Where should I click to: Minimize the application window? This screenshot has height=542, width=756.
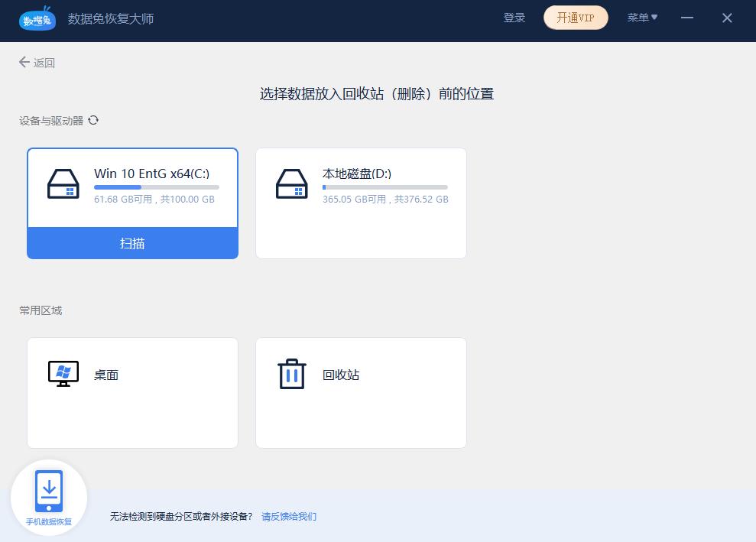pyautogui.click(x=689, y=18)
